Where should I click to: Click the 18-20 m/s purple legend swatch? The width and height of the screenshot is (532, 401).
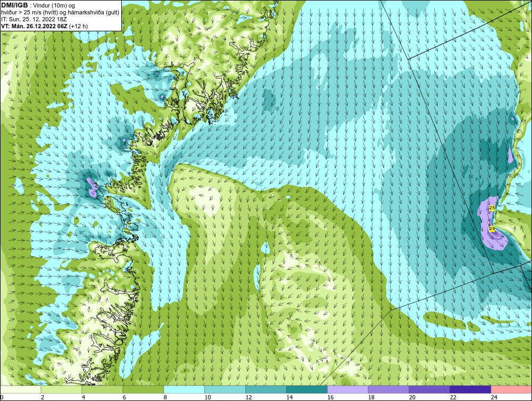click(388, 389)
